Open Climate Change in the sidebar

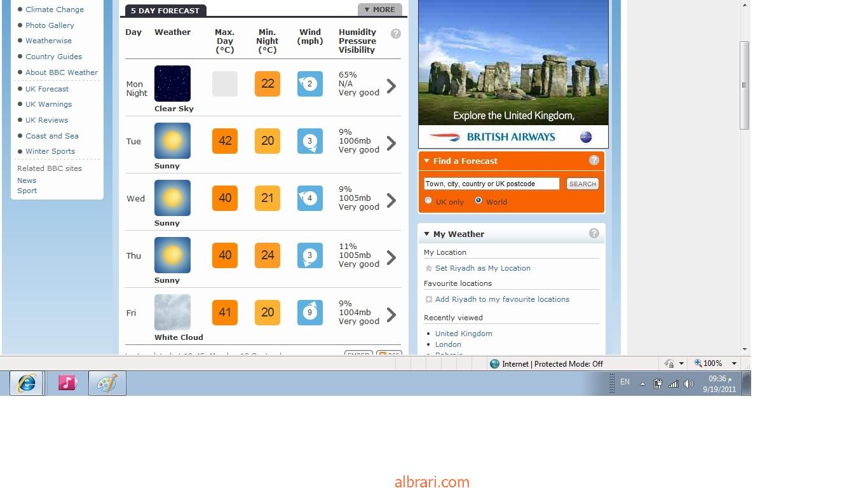click(55, 10)
